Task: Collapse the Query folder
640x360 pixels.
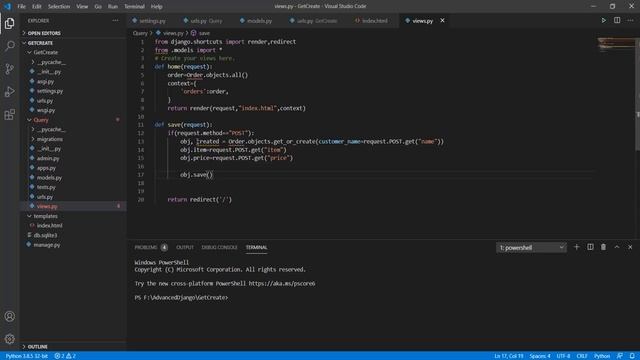Action: pyautogui.click(x=41, y=120)
